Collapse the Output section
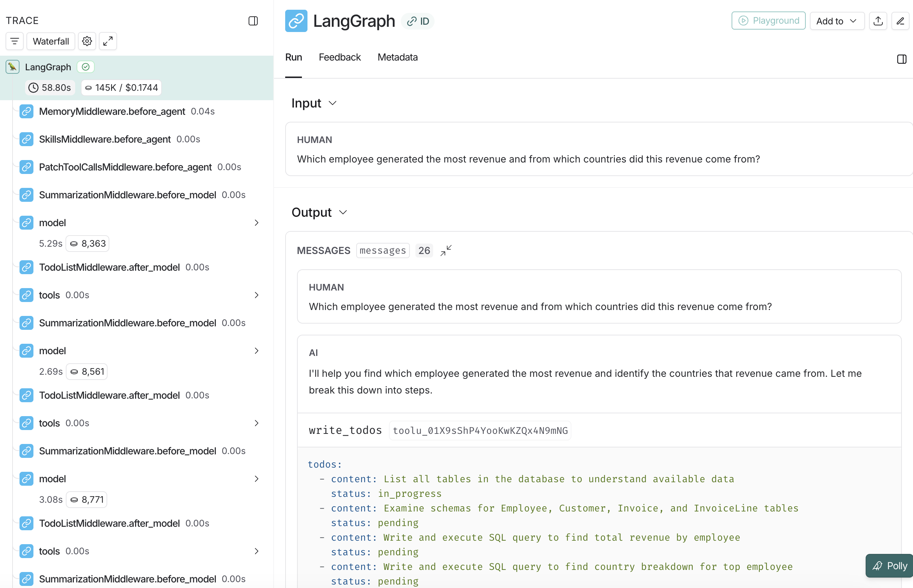 tap(343, 212)
